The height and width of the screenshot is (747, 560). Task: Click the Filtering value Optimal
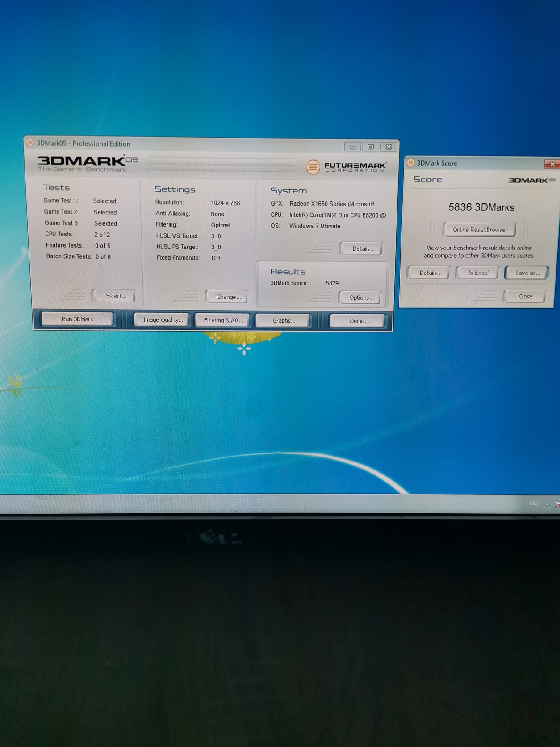click(x=221, y=225)
